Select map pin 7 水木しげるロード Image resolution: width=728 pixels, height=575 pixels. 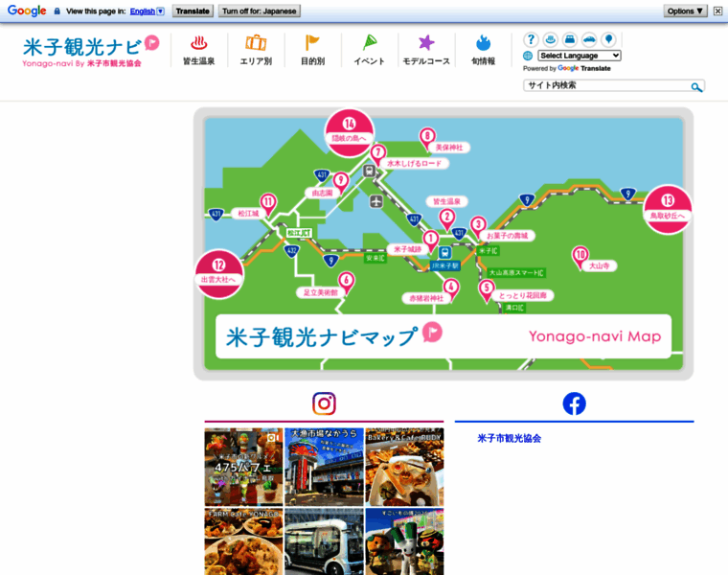378,154
